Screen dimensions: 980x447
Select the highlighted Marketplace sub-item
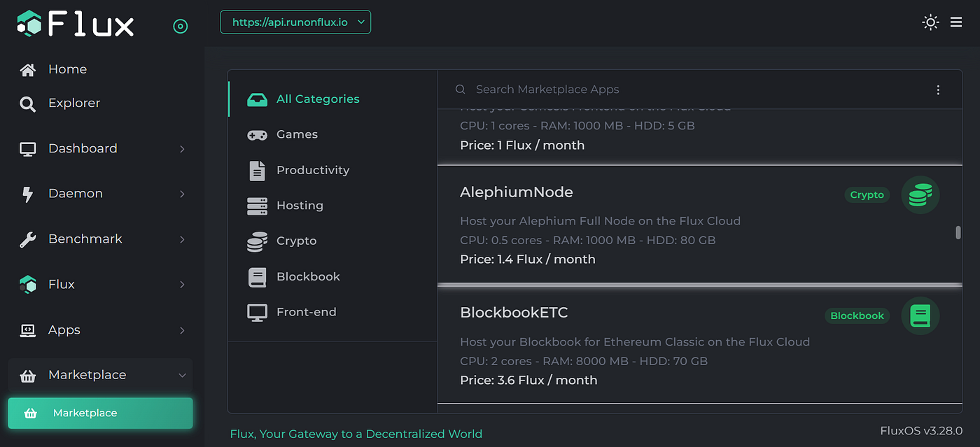click(x=100, y=413)
